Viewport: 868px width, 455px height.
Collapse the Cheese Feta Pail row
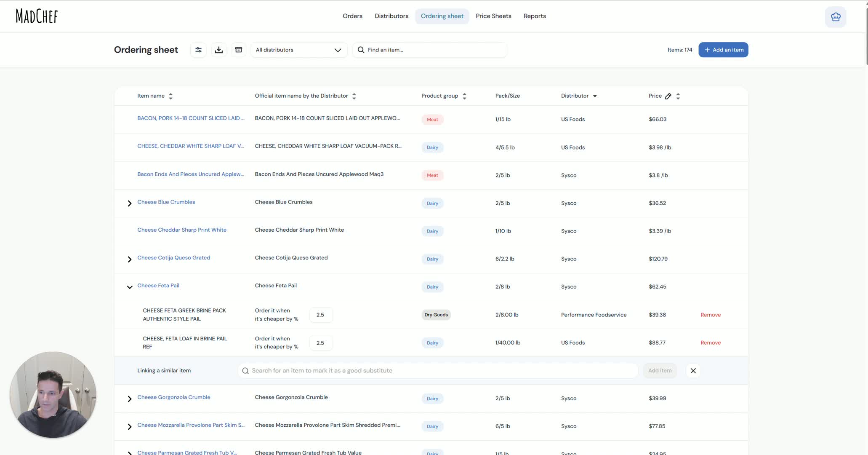129,287
